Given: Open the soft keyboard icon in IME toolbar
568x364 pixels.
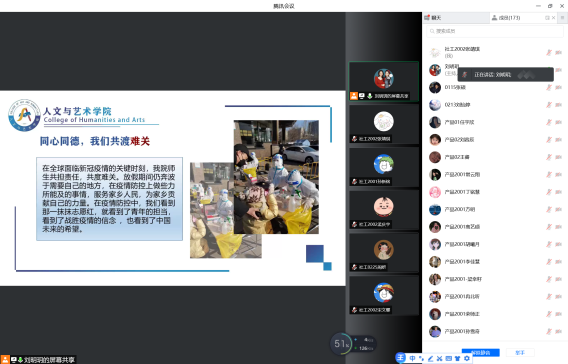Looking at the screenshot, I should [448, 359].
